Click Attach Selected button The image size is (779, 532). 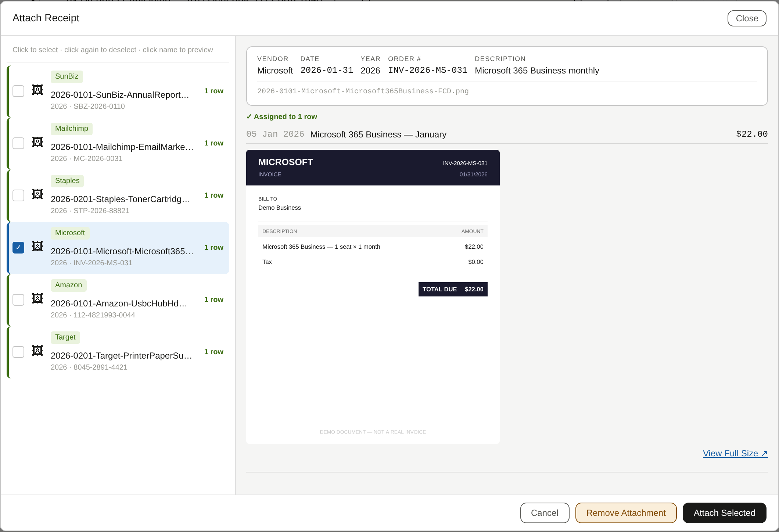point(724,513)
